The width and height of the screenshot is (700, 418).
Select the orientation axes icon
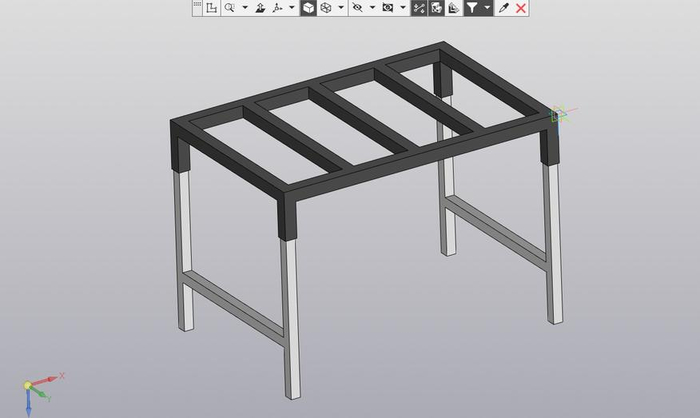[278, 8]
